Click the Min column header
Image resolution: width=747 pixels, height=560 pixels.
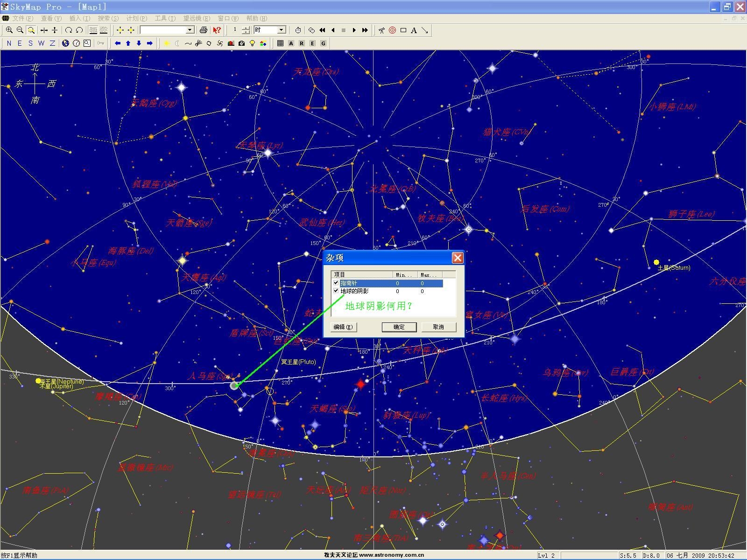coord(405,274)
